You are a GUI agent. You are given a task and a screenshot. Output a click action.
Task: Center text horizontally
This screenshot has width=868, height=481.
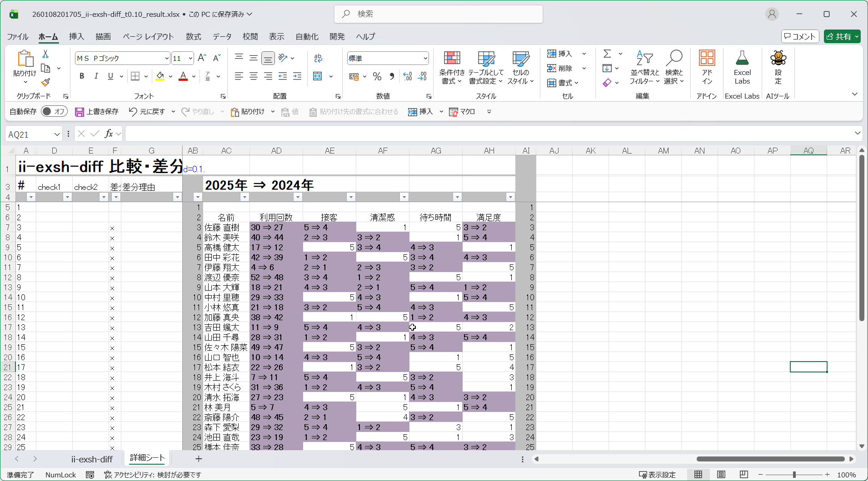(254, 76)
